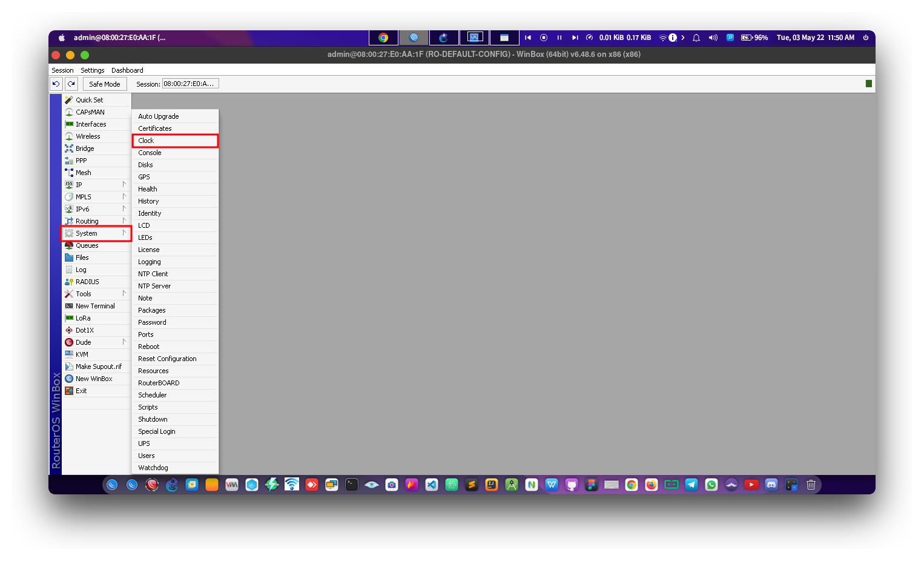Click Reset Configuration in submenu
The image size is (924, 561).
[x=167, y=359]
